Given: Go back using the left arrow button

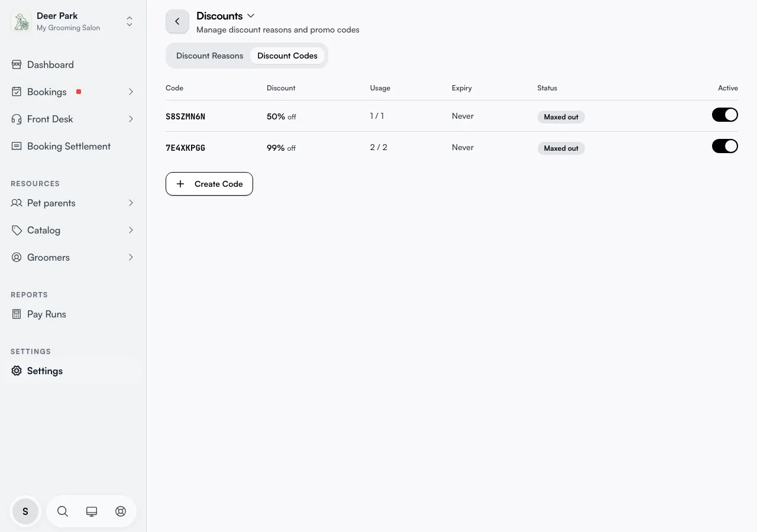Looking at the screenshot, I should (x=177, y=21).
